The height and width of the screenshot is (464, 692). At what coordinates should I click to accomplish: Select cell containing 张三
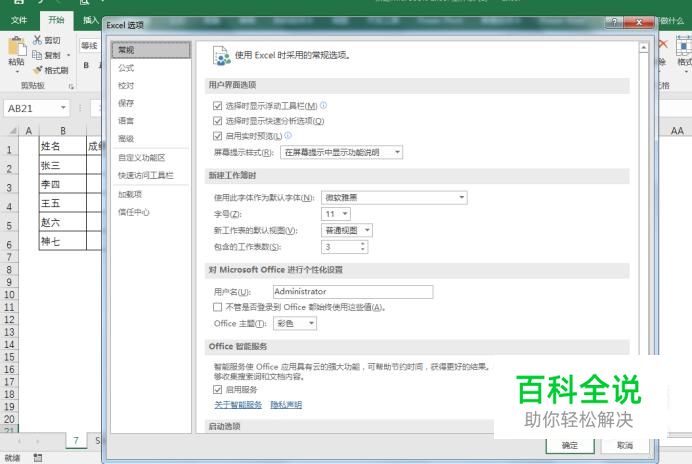tap(62, 165)
